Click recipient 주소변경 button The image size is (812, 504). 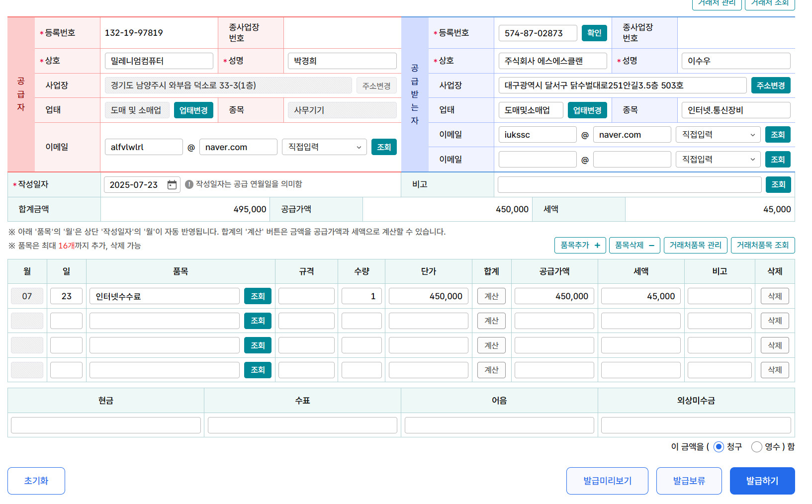pos(770,85)
